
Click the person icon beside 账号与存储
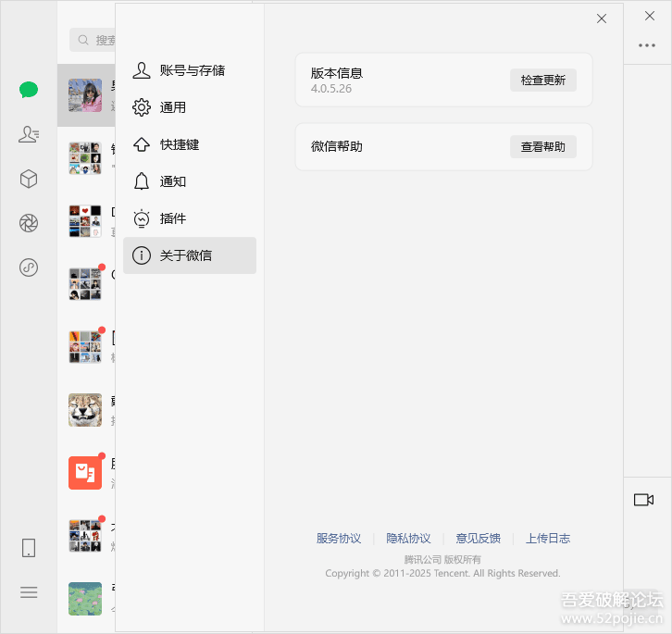(142, 70)
